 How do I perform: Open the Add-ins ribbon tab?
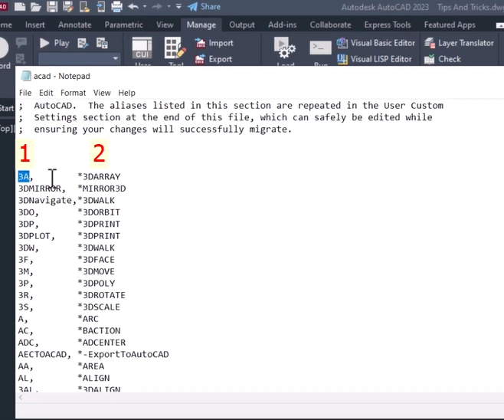282,25
